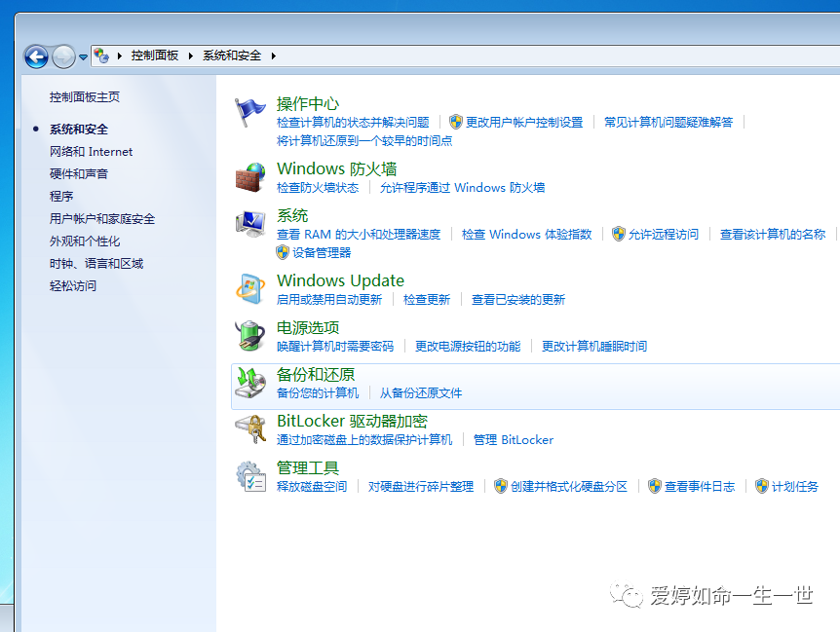Click the BitLocker padlock drive icon
Image resolution: width=840 pixels, height=632 pixels.
(250, 429)
